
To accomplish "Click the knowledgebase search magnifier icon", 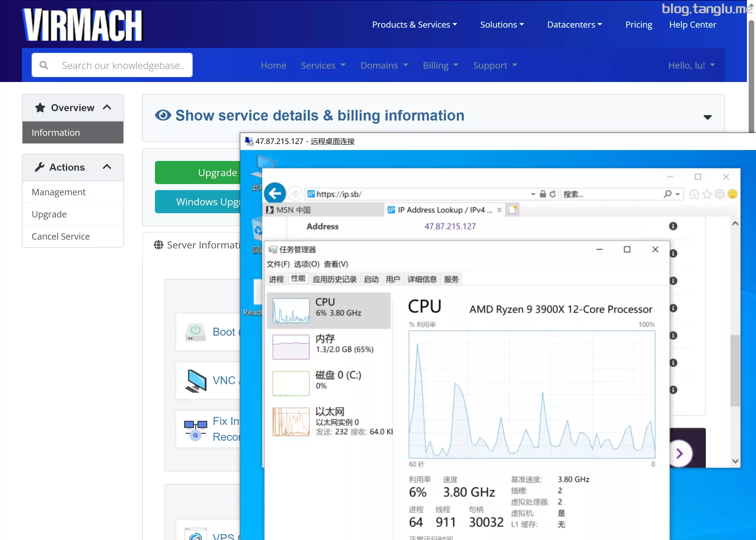I will (44, 65).
